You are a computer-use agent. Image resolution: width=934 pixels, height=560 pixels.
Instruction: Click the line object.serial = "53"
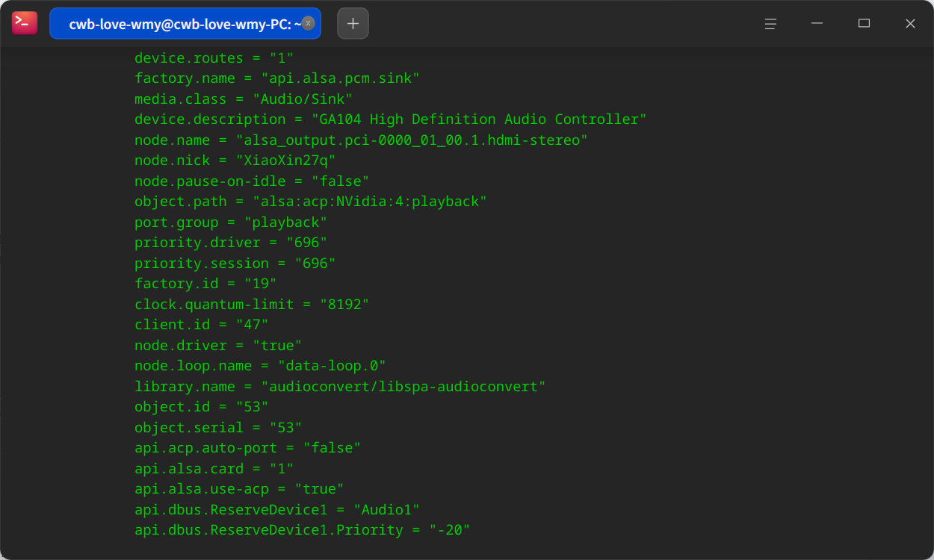point(218,427)
